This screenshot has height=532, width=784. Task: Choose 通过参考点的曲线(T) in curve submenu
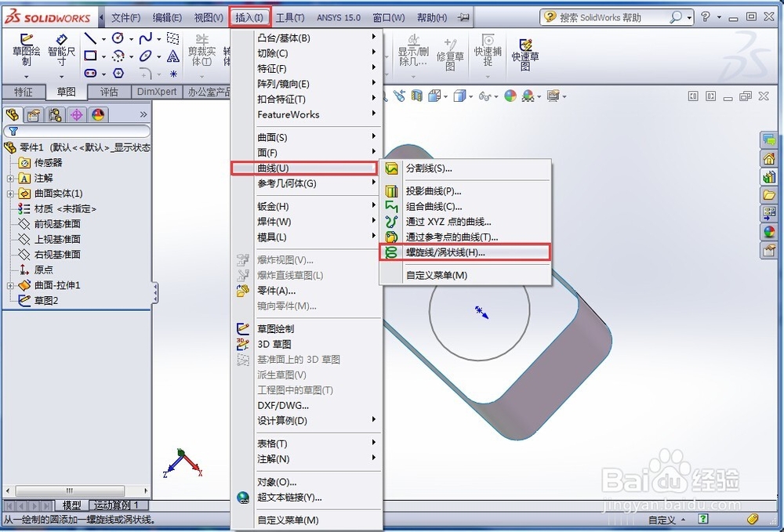(466, 237)
